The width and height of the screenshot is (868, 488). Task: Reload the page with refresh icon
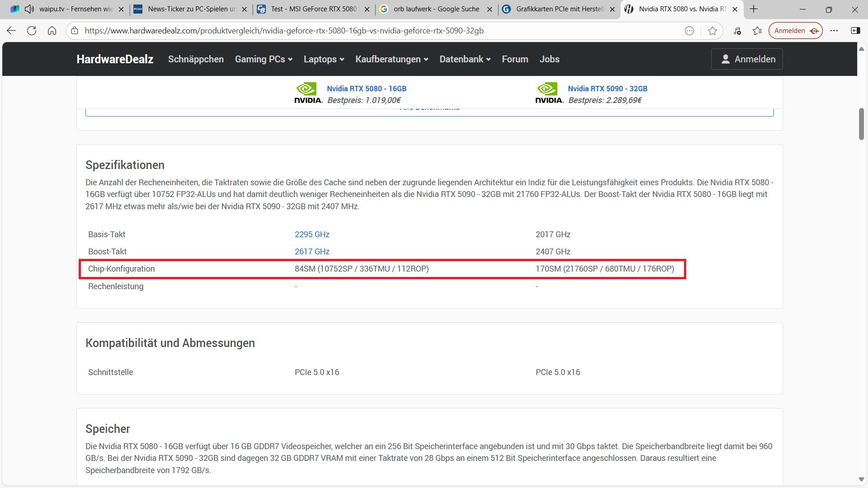32,31
